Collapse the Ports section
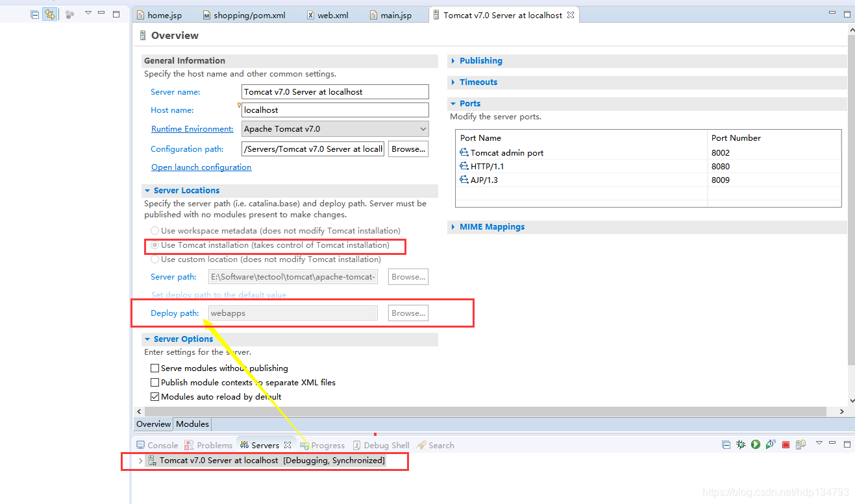Viewport: 855px width, 504px height. 453,104
